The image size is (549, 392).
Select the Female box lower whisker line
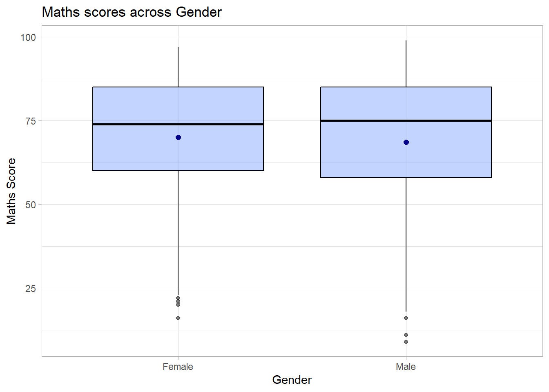pyautogui.click(x=178, y=233)
